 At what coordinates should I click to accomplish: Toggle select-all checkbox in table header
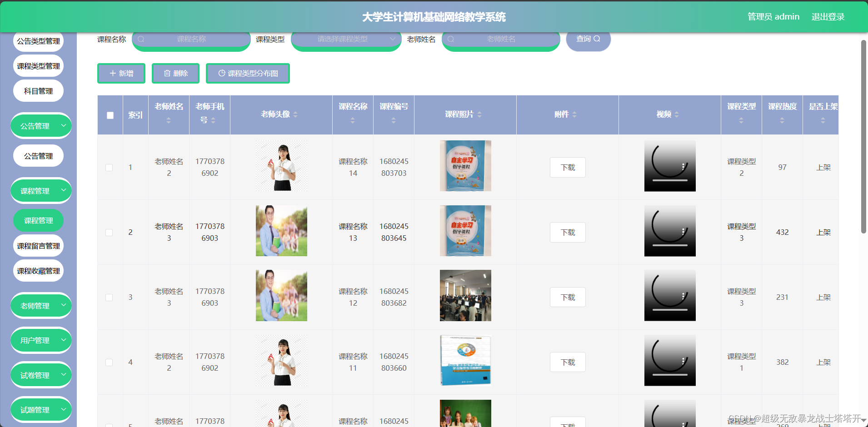(110, 115)
